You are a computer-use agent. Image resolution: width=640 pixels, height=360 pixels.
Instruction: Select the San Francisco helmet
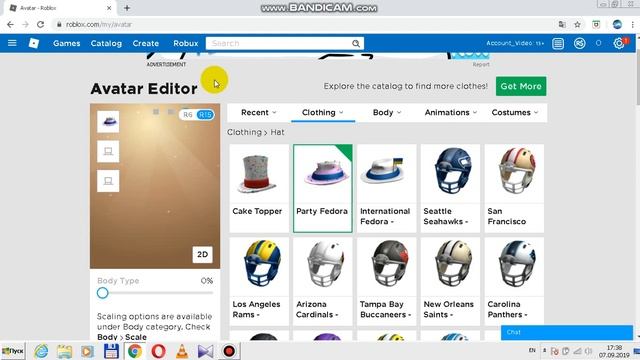coord(514,188)
